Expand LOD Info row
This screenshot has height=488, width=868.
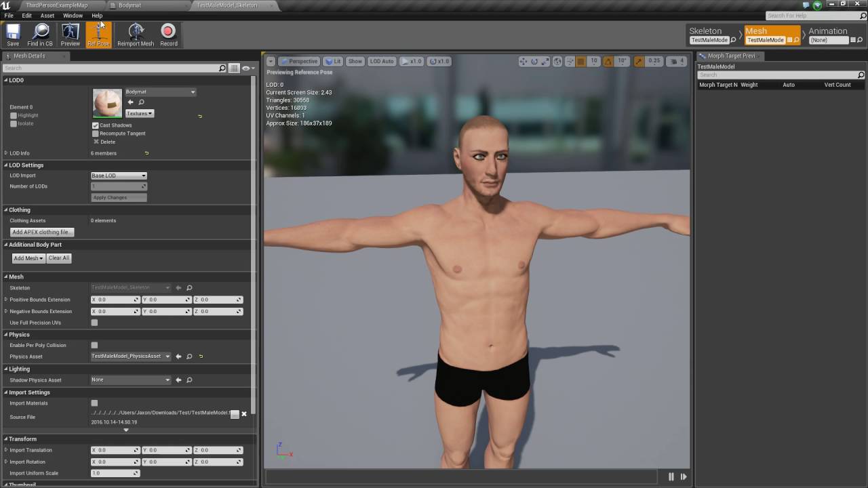tap(6, 153)
